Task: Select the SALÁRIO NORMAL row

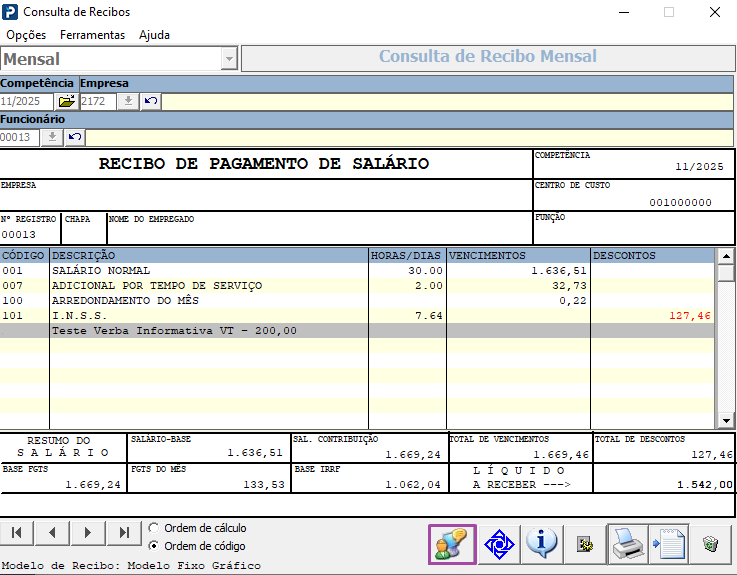Action: click(357, 270)
